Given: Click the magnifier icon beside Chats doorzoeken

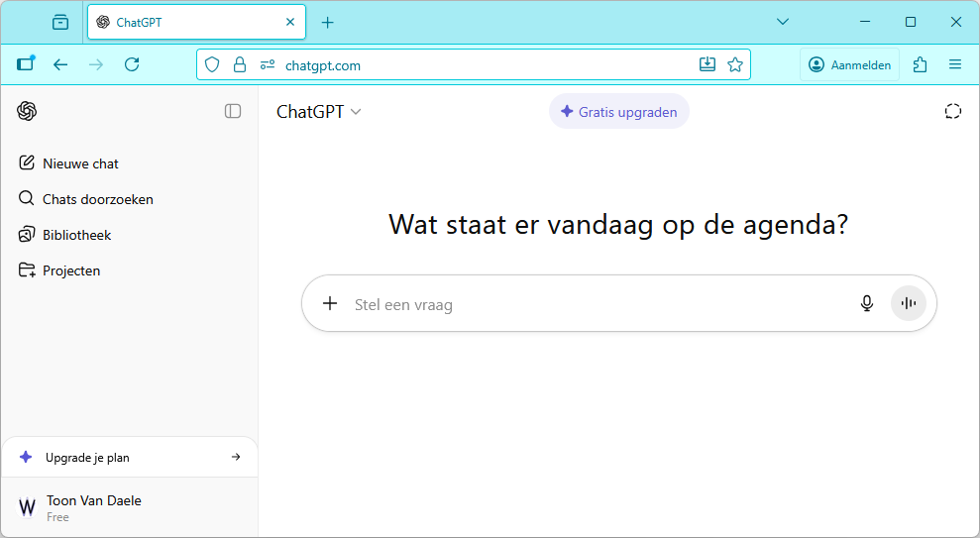Looking at the screenshot, I should pyautogui.click(x=26, y=199).
